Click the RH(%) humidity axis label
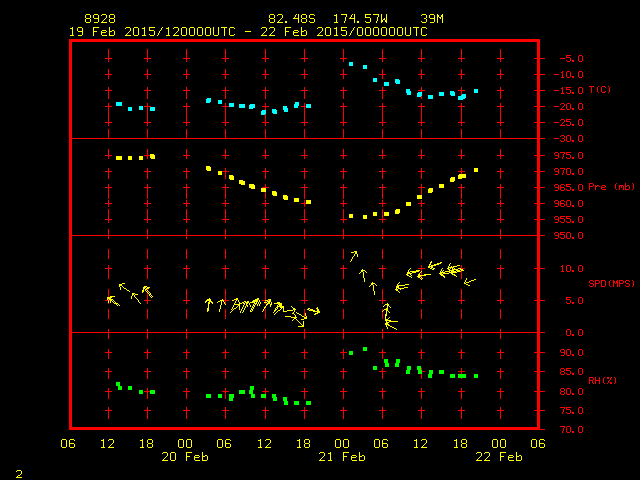Image resolution: width=640 pixels, height=480 pixels. click(x=599, y=380)
